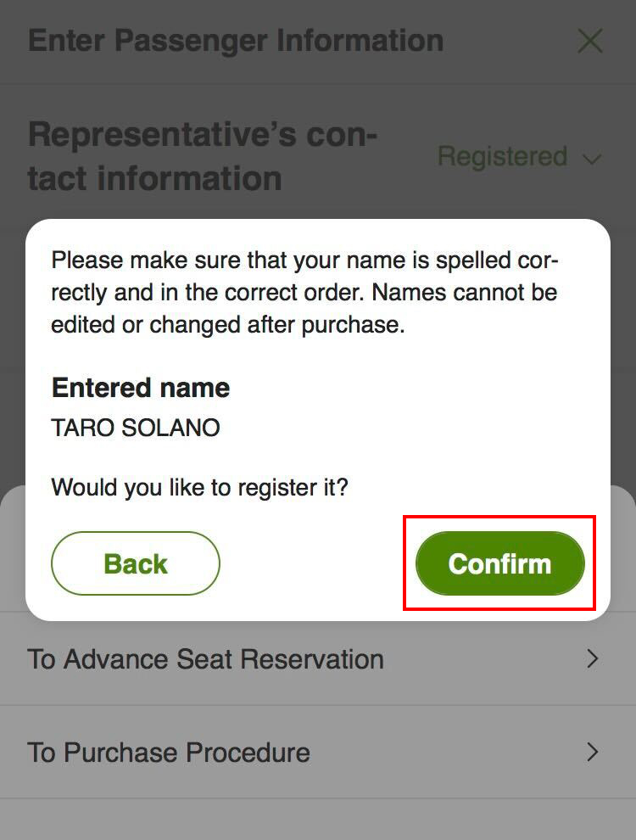
Task: Click the Entered name label
Action: pyautogui.click(x=141, y=389)
